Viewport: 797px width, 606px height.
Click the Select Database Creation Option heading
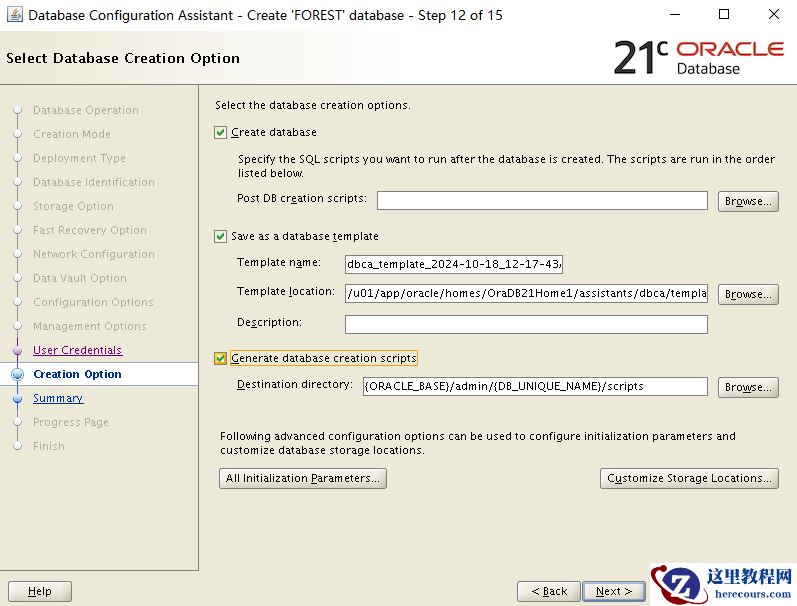pos(122,58)
